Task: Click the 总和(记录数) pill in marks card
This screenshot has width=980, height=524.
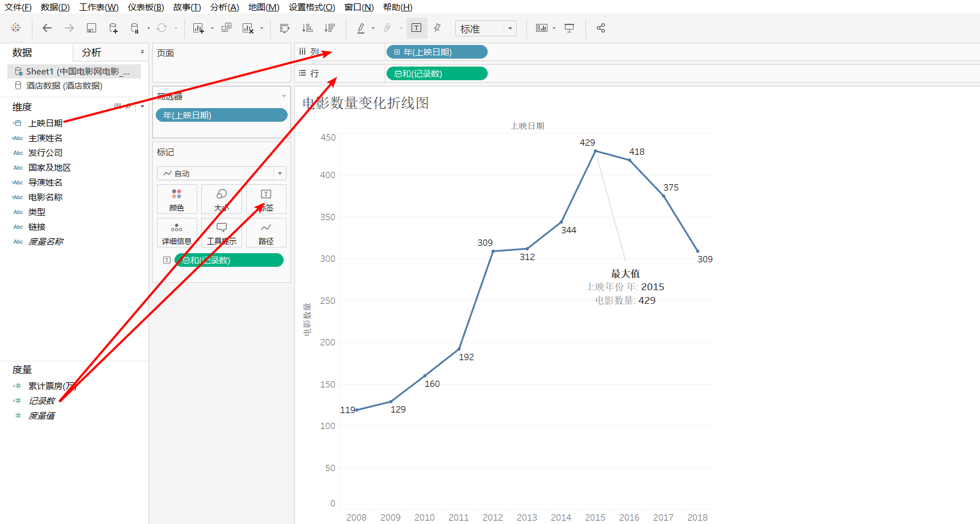Action: 229,260
